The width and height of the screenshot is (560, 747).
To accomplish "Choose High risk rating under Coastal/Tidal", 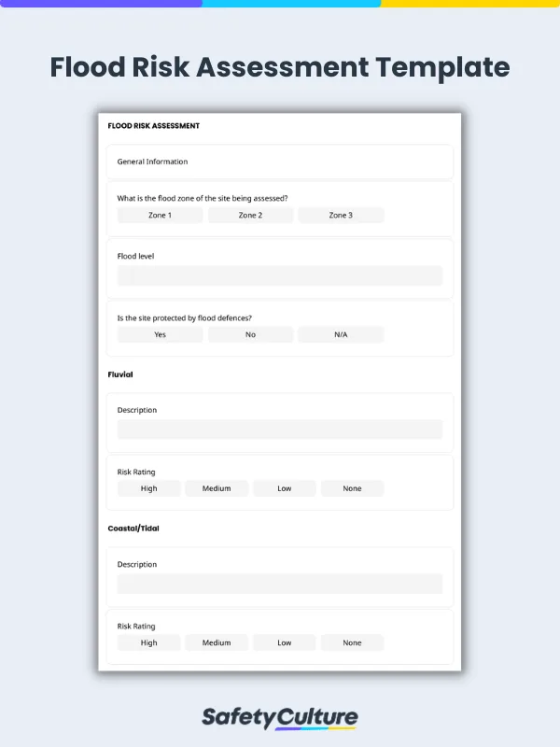I will point(148,642).
